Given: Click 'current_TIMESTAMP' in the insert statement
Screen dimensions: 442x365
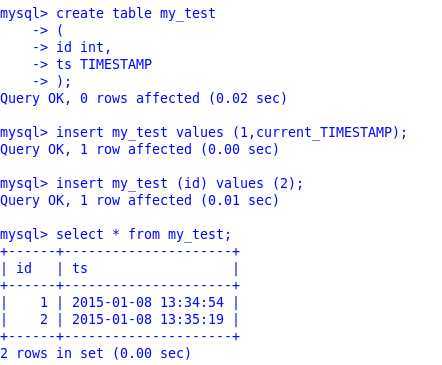Looking at the screenshot, I should (324, 132).
